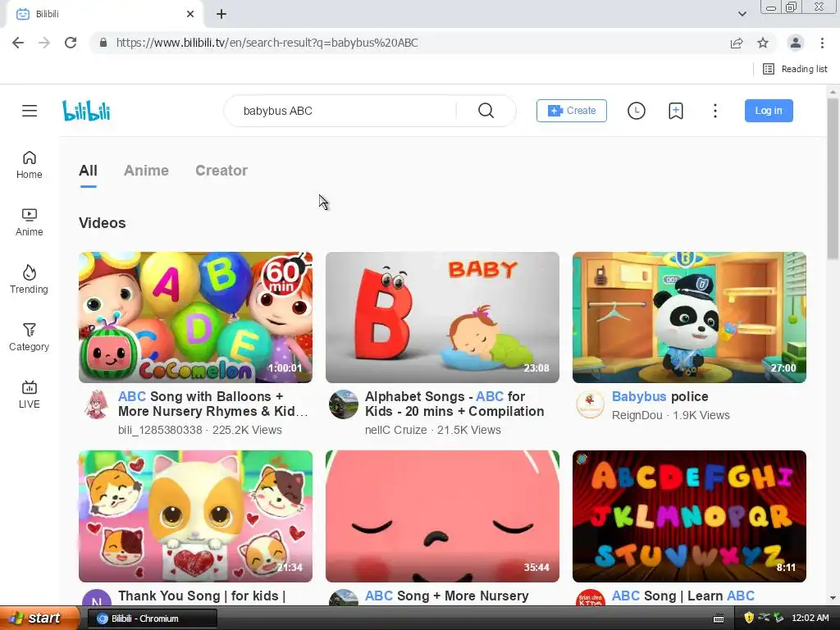
Task: Click the colorful alphabet letters thumbnail
Action: point(689,516)
